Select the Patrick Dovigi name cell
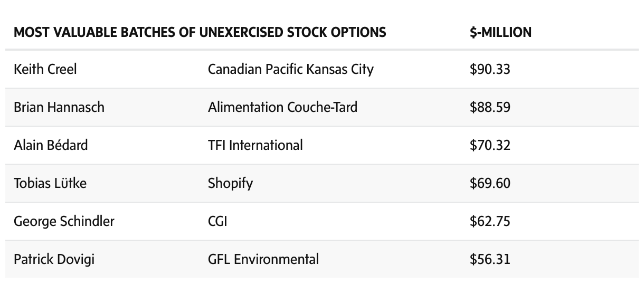The height and width of the screenshot is (283, 644). (x=54, y=259)
